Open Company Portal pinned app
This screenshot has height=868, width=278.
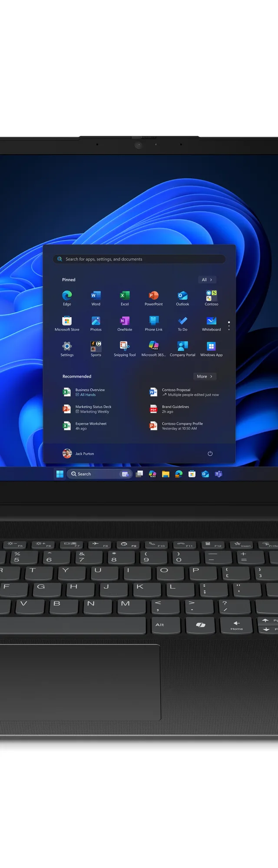point(182,349)
